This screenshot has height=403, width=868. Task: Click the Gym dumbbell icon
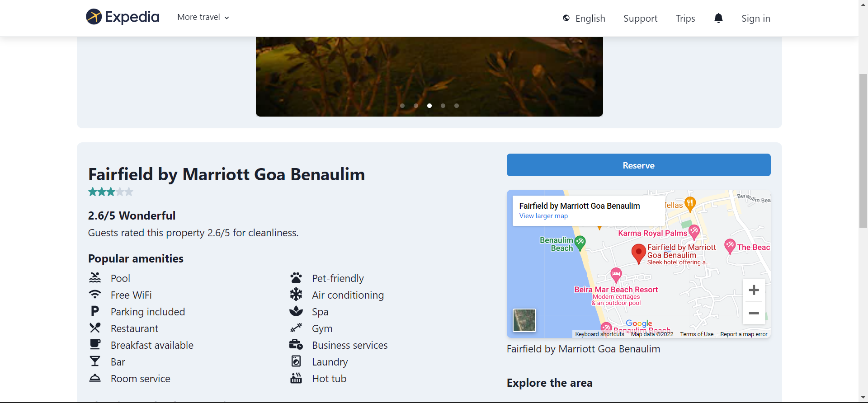click(x=296, y=328)
